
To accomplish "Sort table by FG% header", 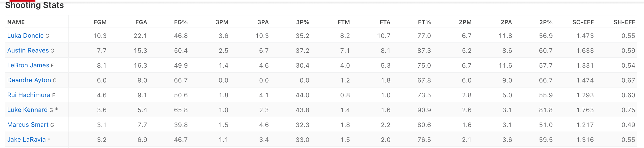I will [x=181, y=22].
